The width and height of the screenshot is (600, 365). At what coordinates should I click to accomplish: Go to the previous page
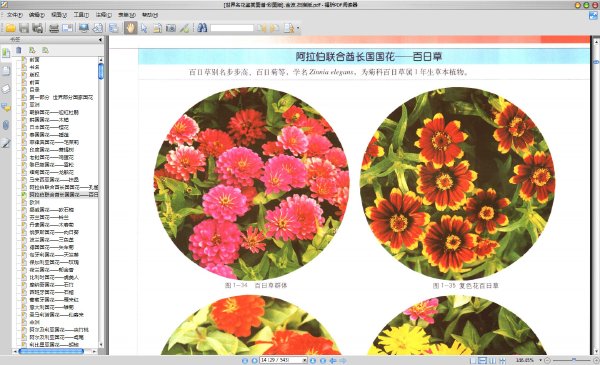pos(254,360)
